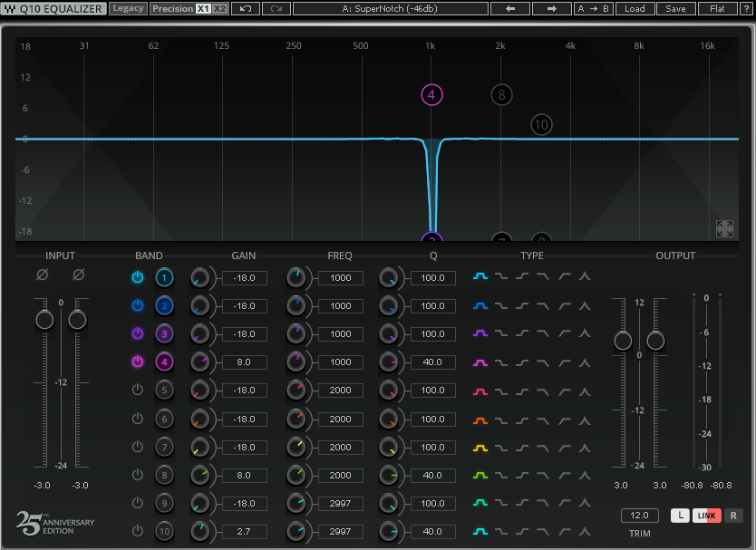Select X2 precision setting

pos(219,9)
